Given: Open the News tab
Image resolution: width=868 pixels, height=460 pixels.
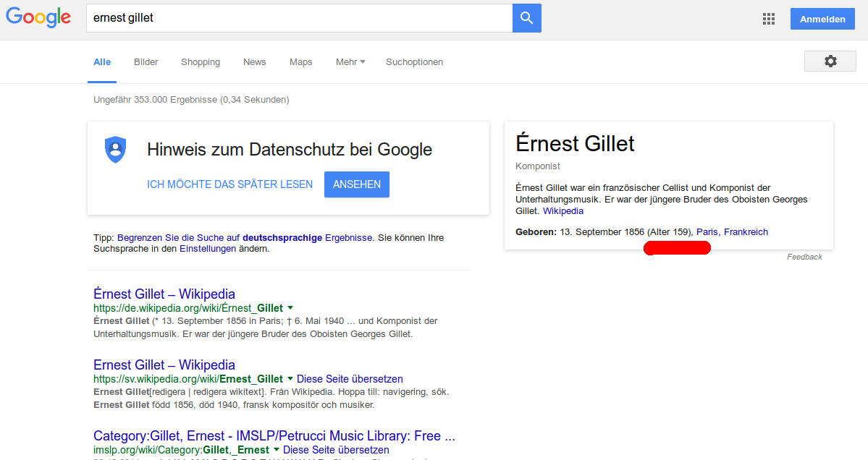Looking at the screenshot, I should 254,62.
